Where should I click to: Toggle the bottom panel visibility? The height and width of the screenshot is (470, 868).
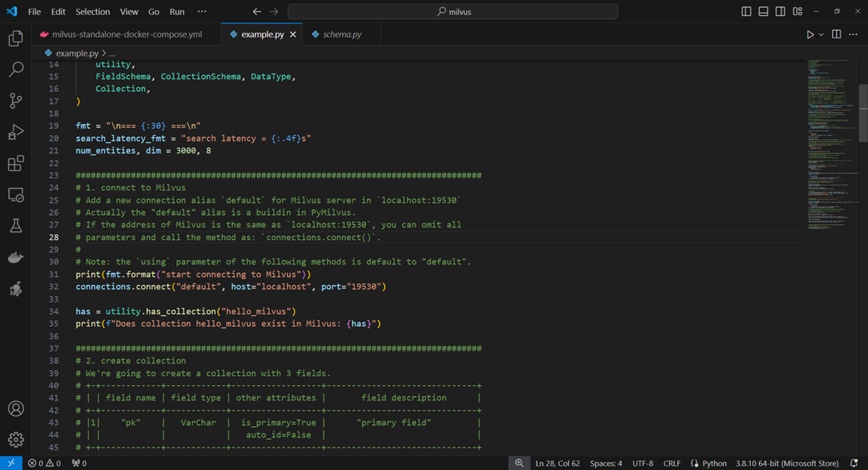[x=763, y=11]
